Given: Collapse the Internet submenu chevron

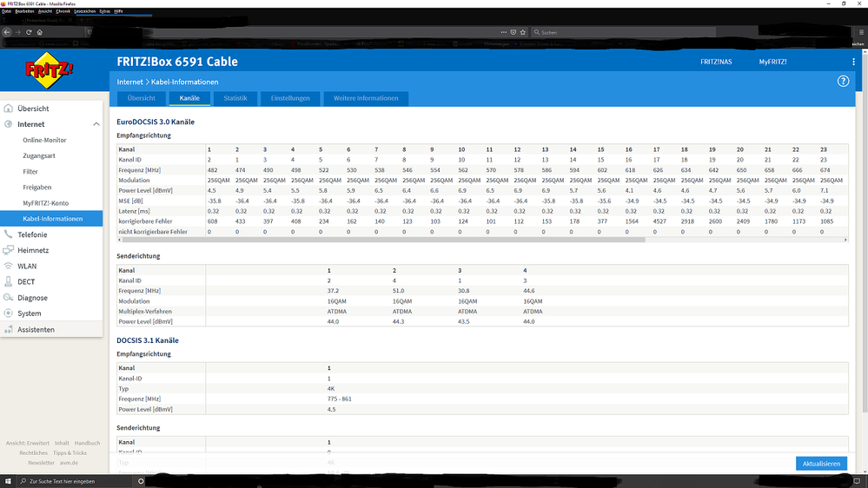Looking at the screenshot, I should 96,124.
